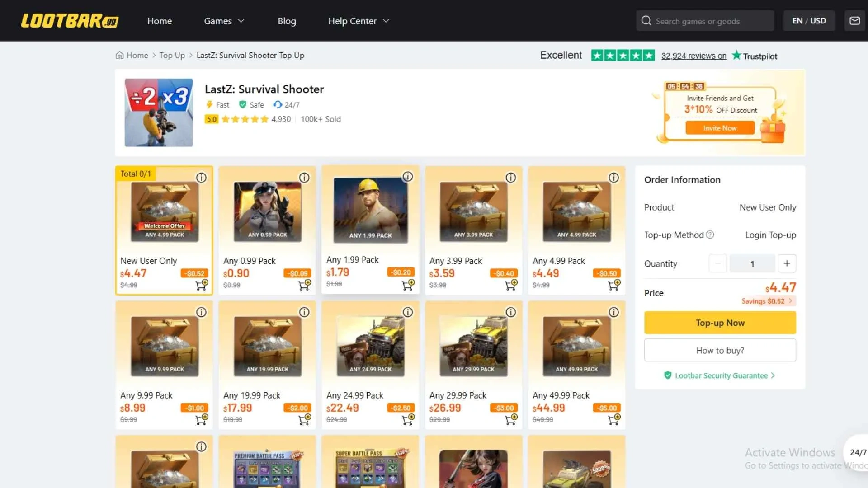This screenshot has height=488, width=868.
Task: Decrease quantity with minus button
Action: coord(717,263)
